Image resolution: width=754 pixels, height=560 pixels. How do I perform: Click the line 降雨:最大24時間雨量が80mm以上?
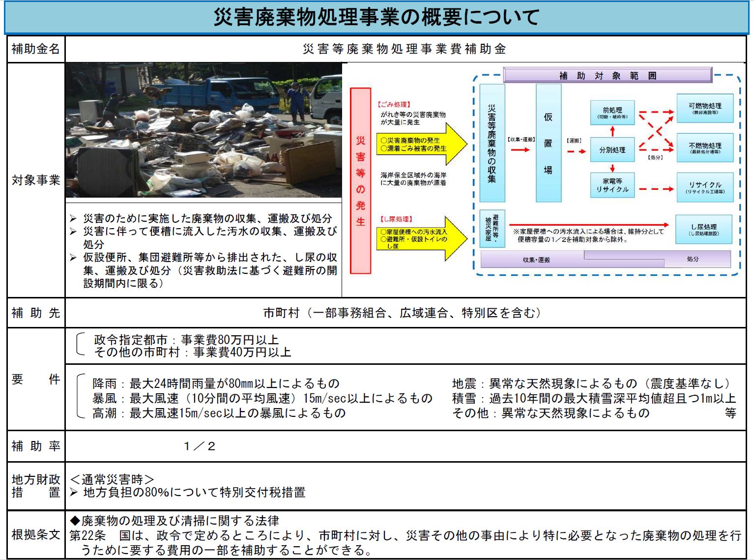coord(216,383)
